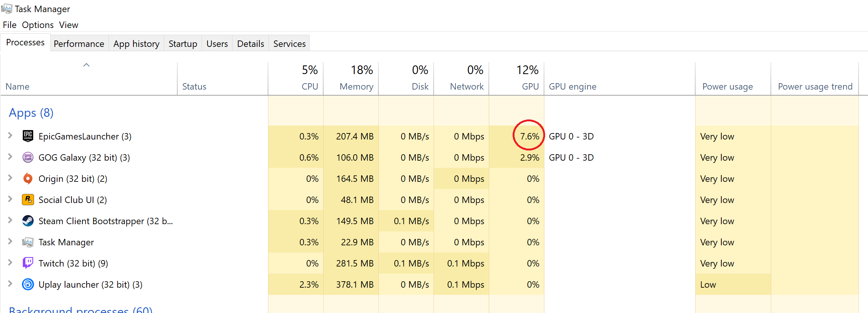Sort processes by Memory column

click(351, 79)
